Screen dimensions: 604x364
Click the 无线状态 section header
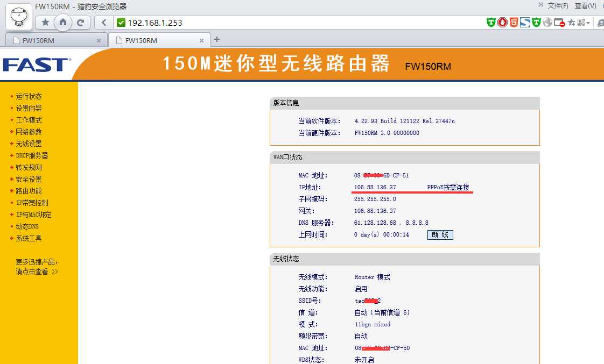point(404,259)
